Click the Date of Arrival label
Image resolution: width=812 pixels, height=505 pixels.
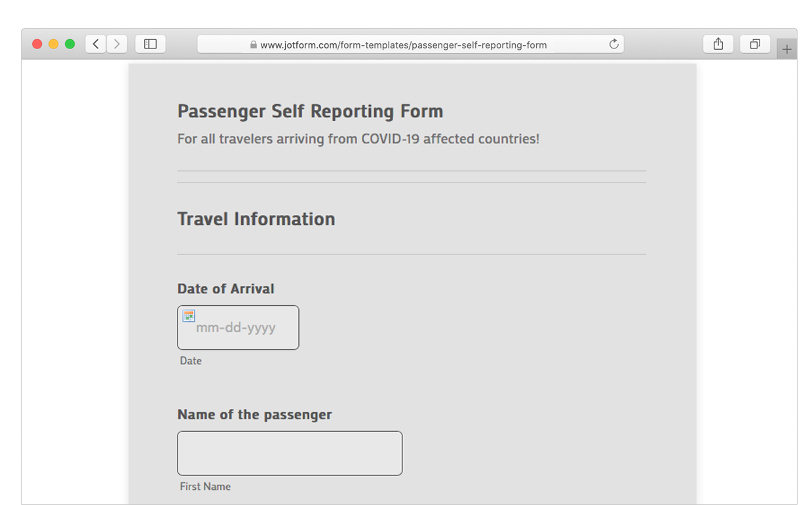(x=225, y=289)
